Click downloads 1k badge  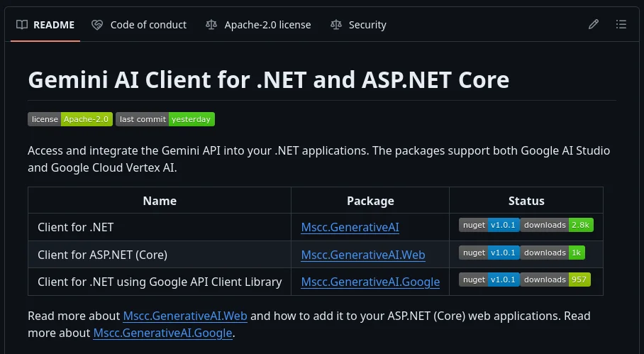coord(553,253)
